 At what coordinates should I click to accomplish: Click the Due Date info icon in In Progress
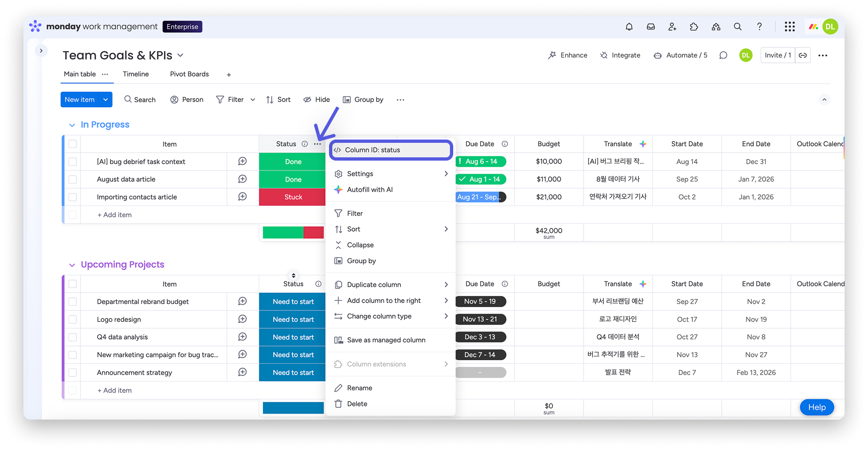point(505,144)
